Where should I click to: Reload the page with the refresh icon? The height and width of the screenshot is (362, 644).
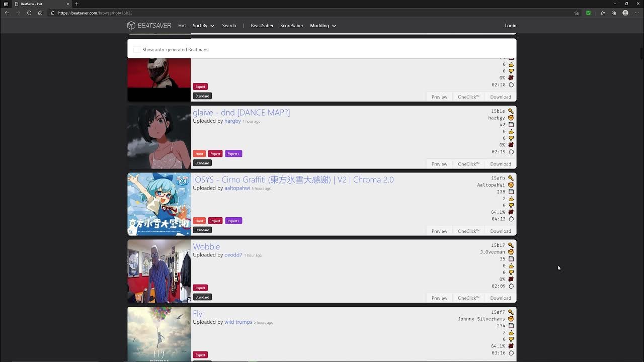(29, 13)
